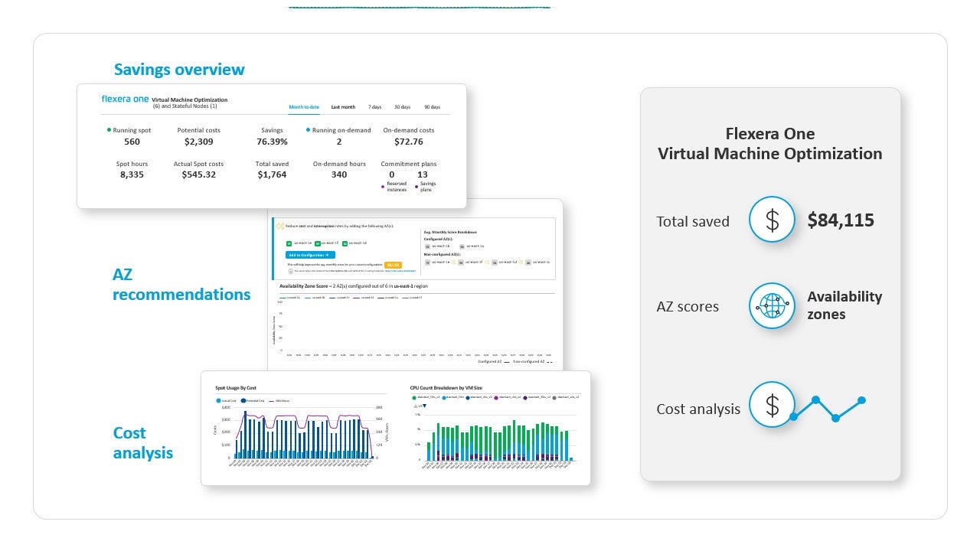Click the AZ recommendation diamond icon
Screen dimensions: 980x551
[x=279, y=225]
